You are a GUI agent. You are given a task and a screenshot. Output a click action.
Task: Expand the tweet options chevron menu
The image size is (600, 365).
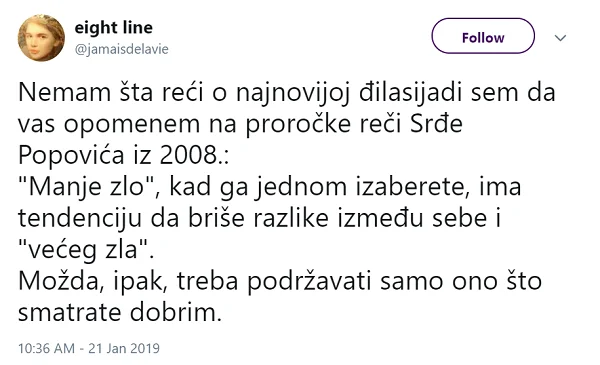[x=560, y=37]
